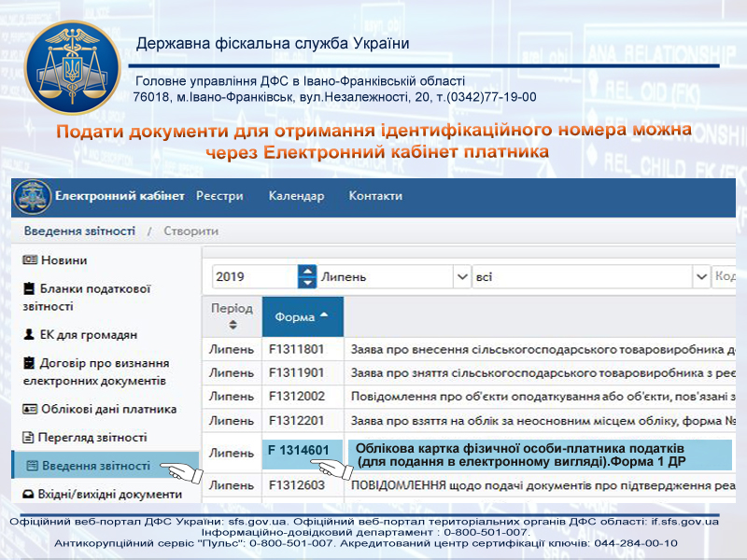Sort table by Період column arrows
This screenshot has height=560, width=747.
tap(233, 325)
